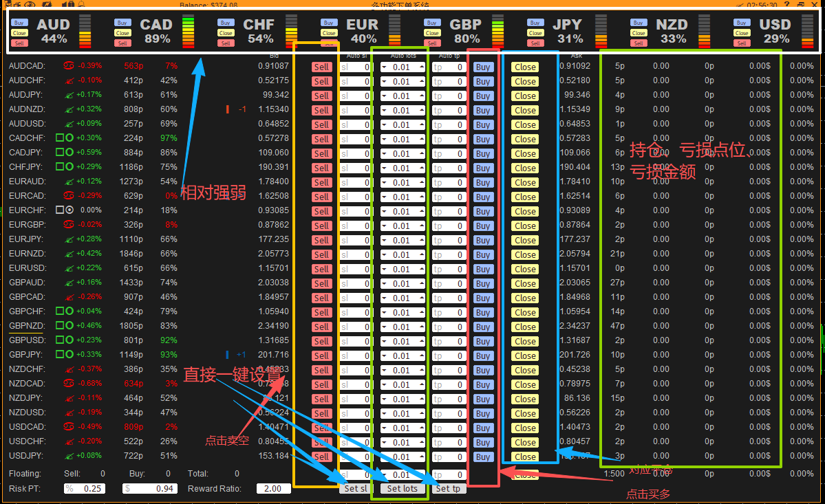This screenshot has height=504, width=825.
Task: Click the Set lots button
Action: coord(402,488)
